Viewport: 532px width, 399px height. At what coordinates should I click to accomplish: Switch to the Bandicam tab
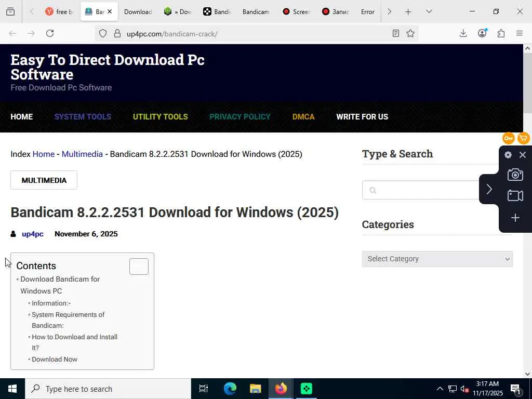click(256, 12)
